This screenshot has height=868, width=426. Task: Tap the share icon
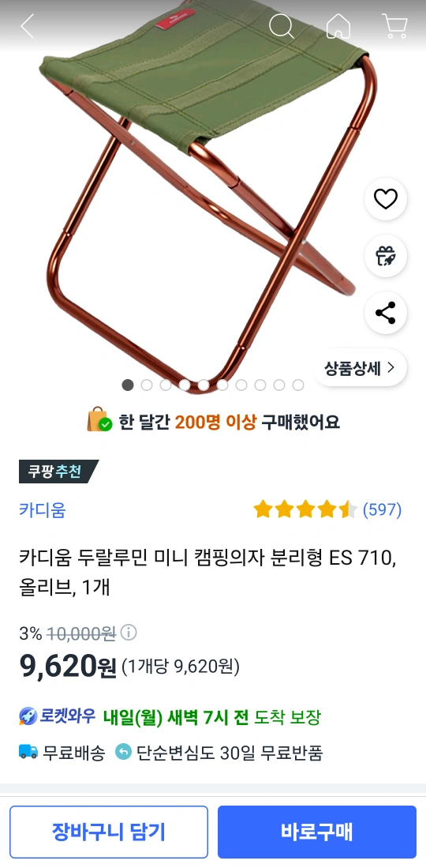point(386,313)
